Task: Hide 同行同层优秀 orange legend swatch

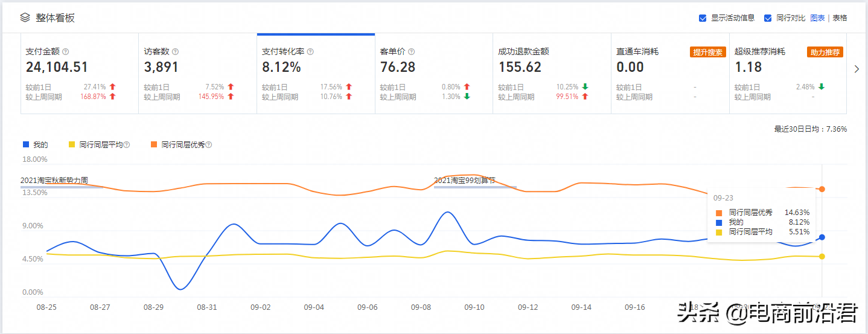Action: click(154, 145)
